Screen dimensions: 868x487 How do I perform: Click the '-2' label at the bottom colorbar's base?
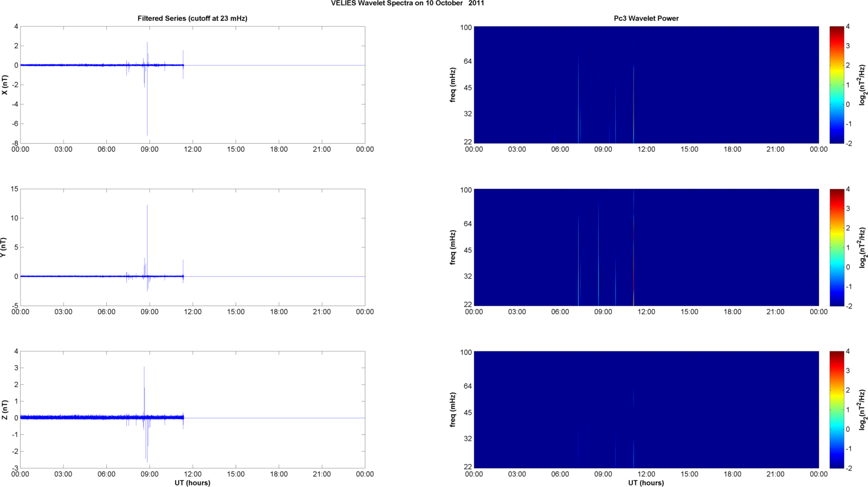click(849, 468)
